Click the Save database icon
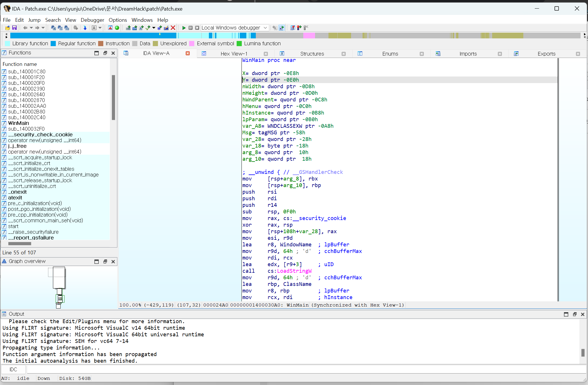This screenshot has height=385, width=588. (14, 28)
